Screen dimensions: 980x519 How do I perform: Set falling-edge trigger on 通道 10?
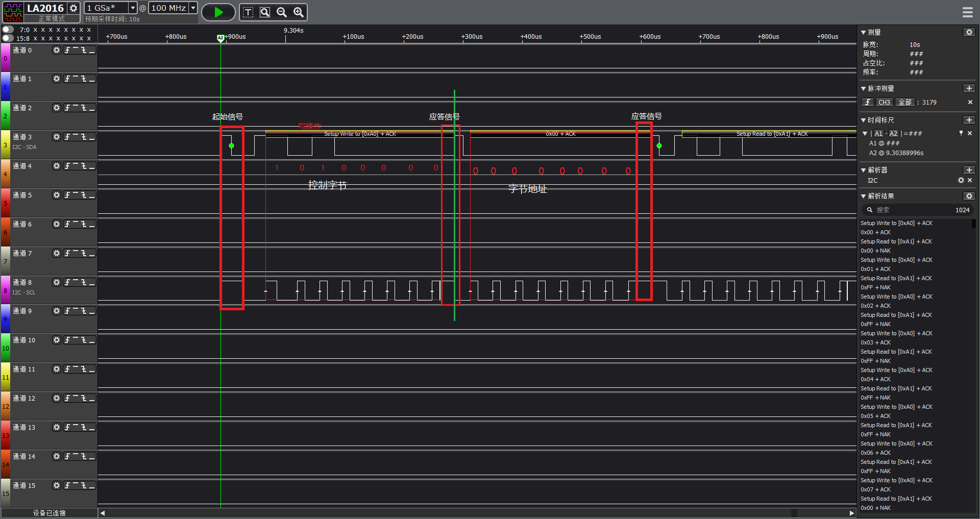[84, 340]
